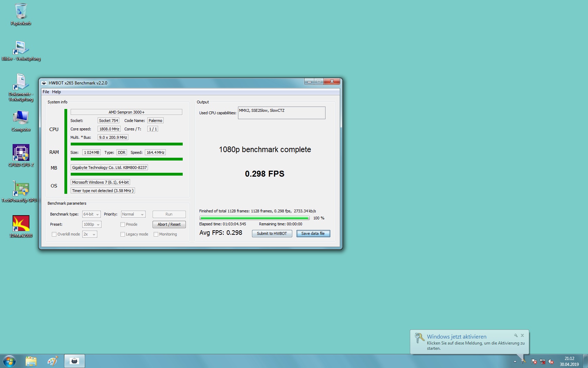Image resolution: width=588 pixels, height=368 pixels.
Task: Click the Show desktop strip
Action: (x=585, y=361)
